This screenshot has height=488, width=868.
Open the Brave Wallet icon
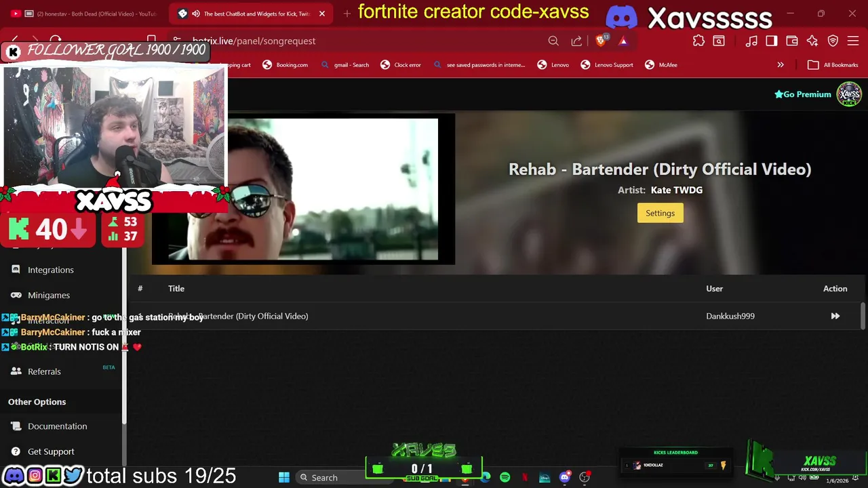(792, 41)
